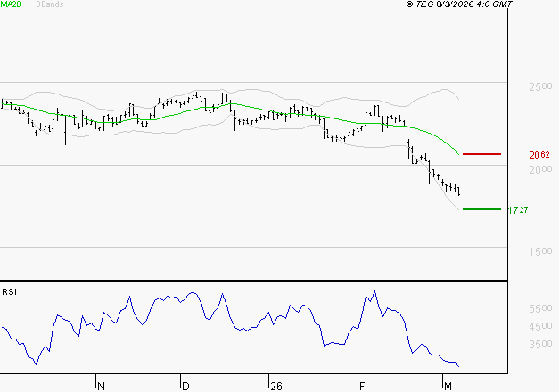Screen dimensions: 559x392
Task: Click the red 2062 resistance line marker
Action: pos(482,154)
